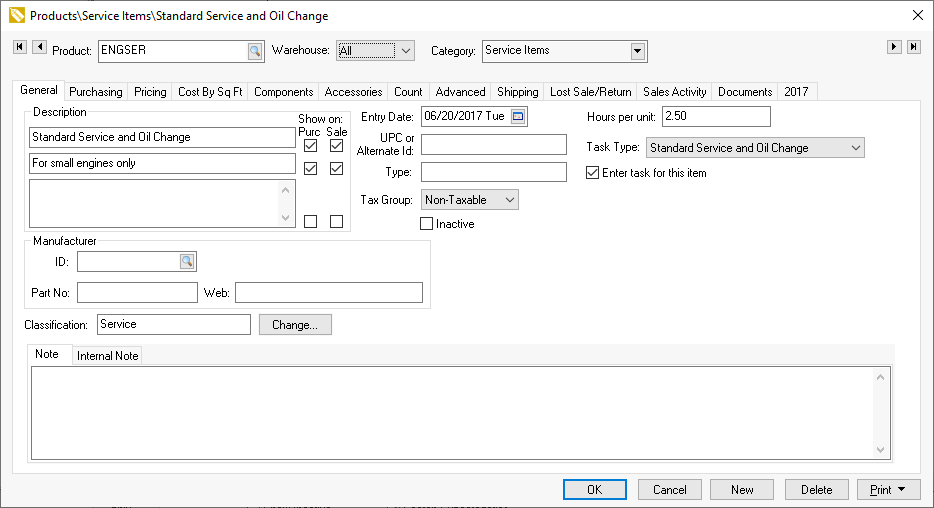
Task: Open Entry Date calendar picker
Action: pyautogui.click(x=518, y=117)
